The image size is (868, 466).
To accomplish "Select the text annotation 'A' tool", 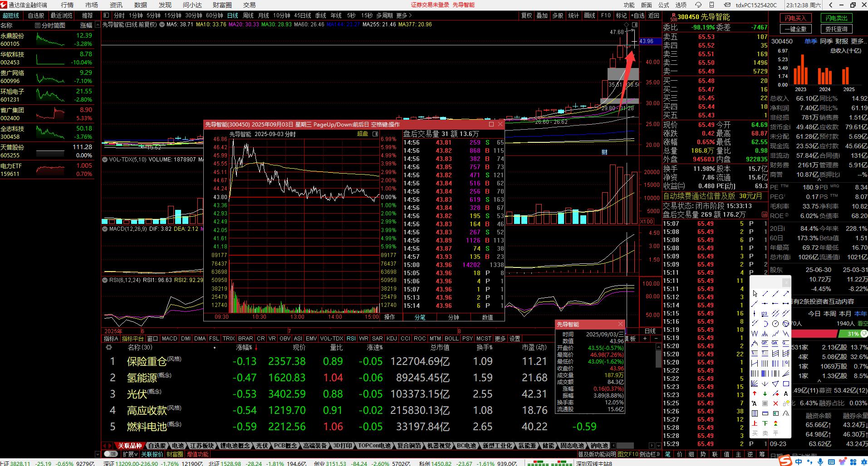I will [x=786, y=393].
